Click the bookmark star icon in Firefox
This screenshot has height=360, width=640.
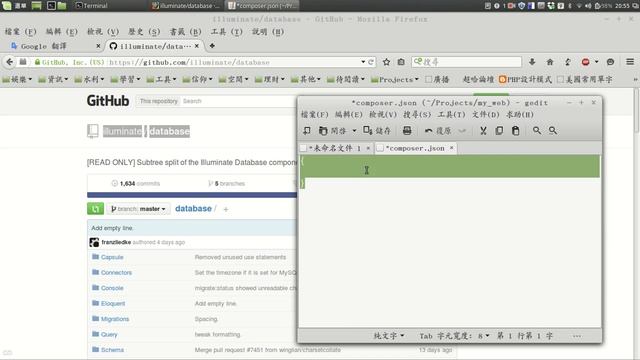click(386, 62)
